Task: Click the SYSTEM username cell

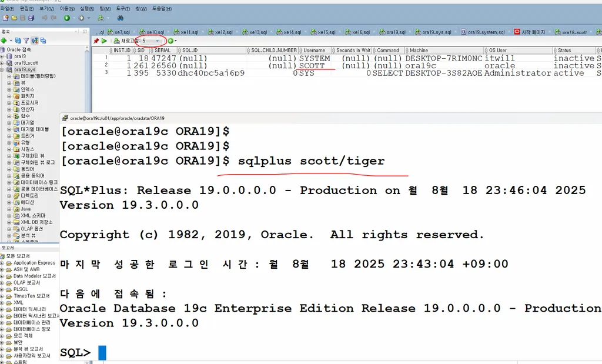Action: (x=315, y=58)
